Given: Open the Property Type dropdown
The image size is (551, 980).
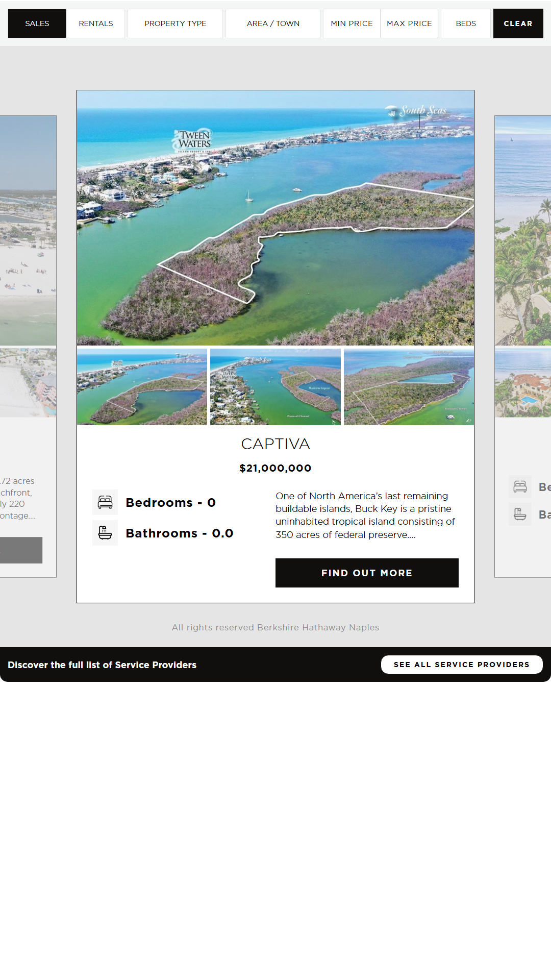Looking at the screenshot, I should (175, 23).
